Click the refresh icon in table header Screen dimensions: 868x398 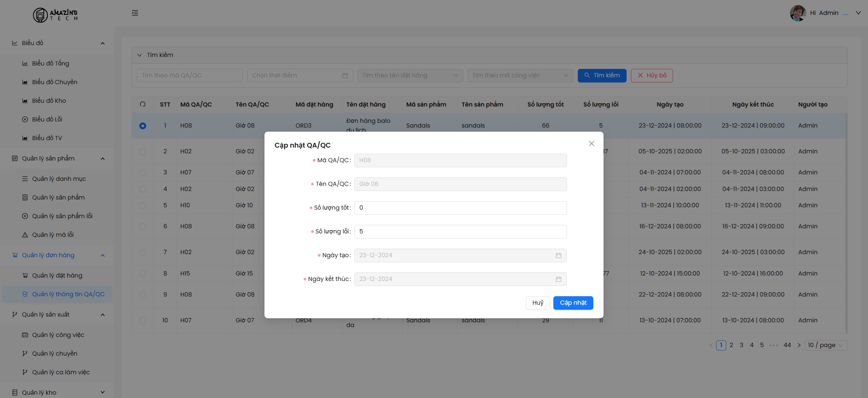point(143,105)
